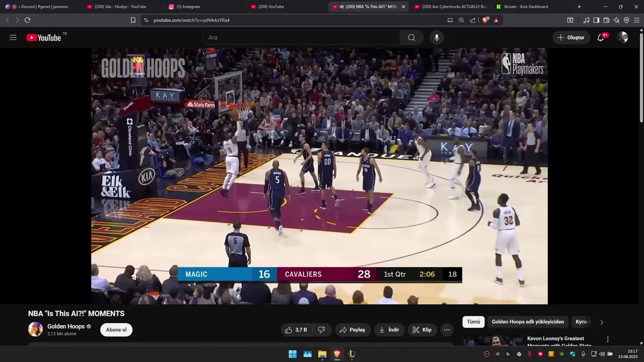Open the Golden Hoops channel name link
The height and width of the screenshot is (362, 644).
(66, 326)
